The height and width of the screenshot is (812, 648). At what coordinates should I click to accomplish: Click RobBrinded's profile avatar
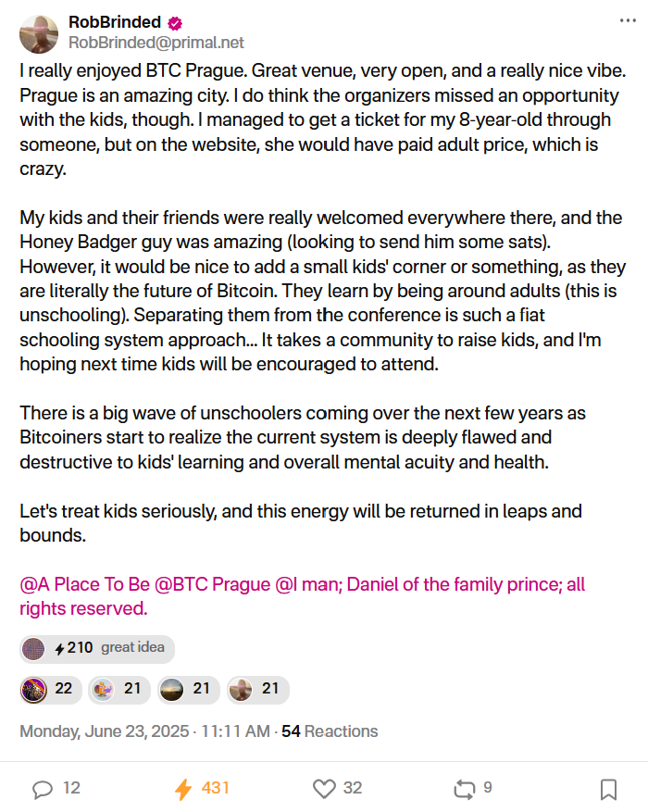pyautogui.click(x=39, y=34)
